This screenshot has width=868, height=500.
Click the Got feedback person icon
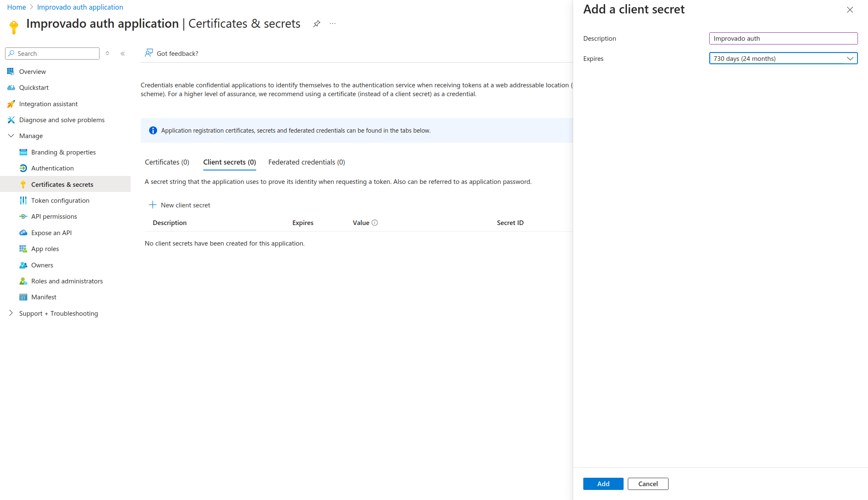tap(149, 53)
